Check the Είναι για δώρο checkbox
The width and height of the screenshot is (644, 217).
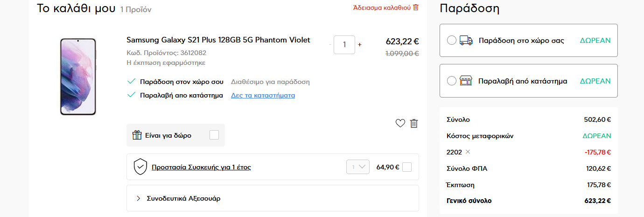click(214, 135)
